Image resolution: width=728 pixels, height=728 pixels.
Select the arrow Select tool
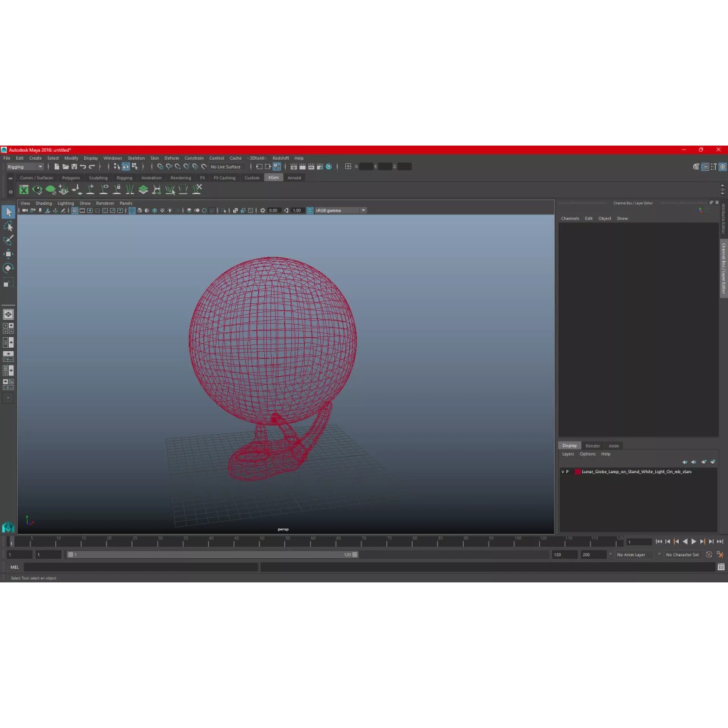(x=8, y=212)
